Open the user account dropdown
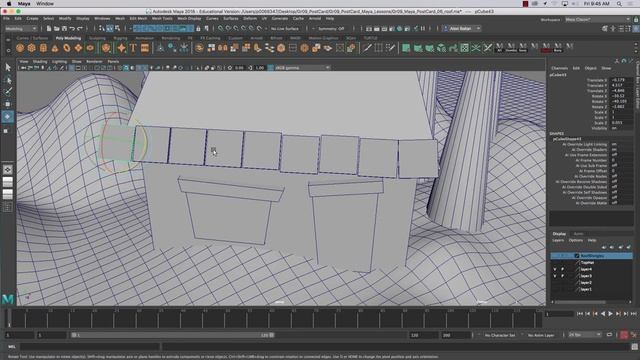The height and width of the screenshot is (360, 640). [x=462, y=29]
